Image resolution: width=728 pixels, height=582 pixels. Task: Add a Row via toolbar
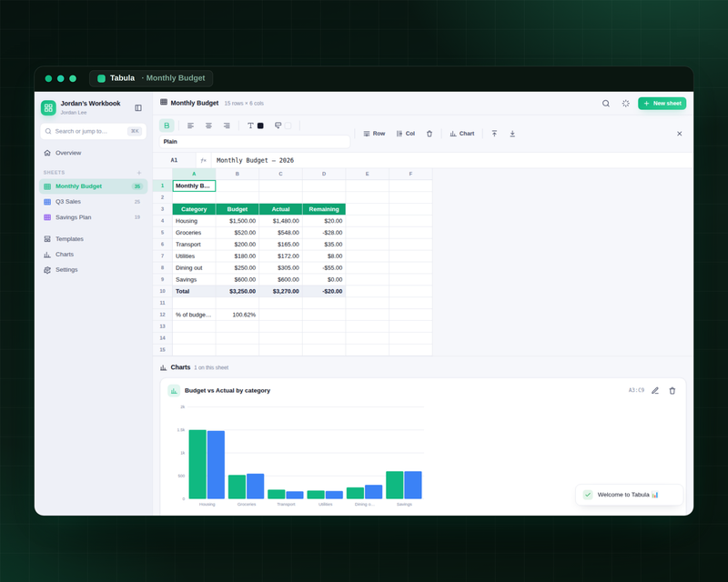coord(374,134)
